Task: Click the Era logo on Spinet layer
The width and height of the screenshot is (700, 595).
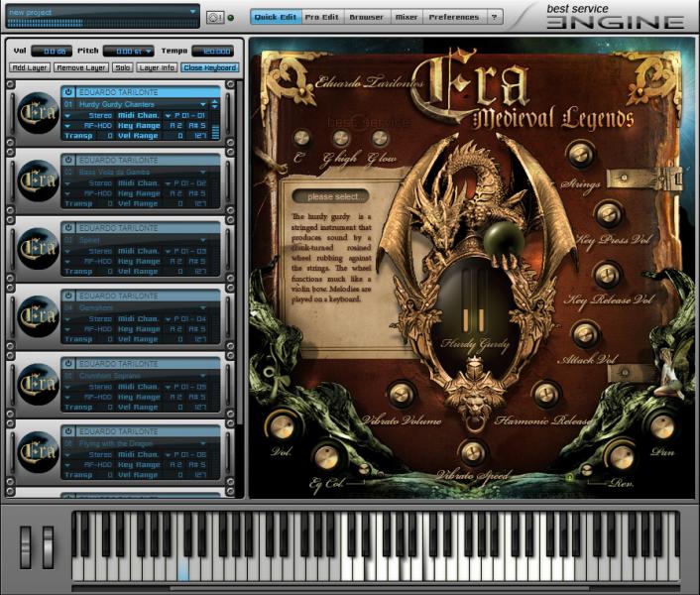Action: [38, 248]
